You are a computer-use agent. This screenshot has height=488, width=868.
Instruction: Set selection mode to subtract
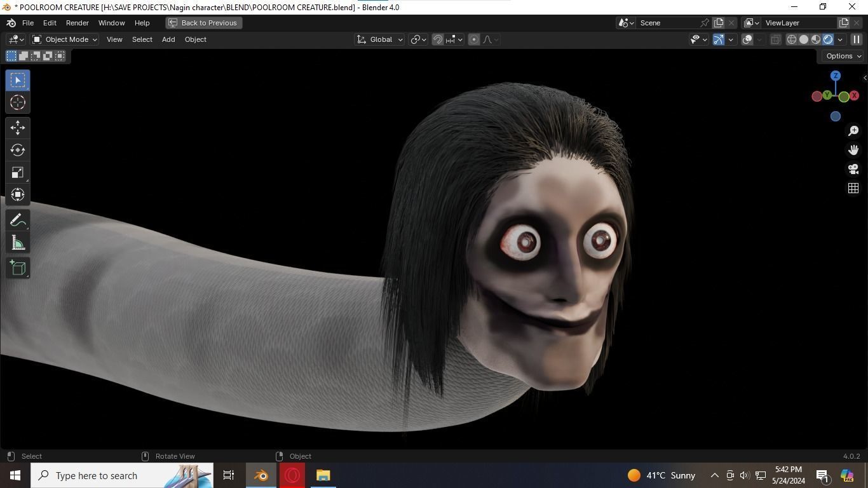pos(36,56)
